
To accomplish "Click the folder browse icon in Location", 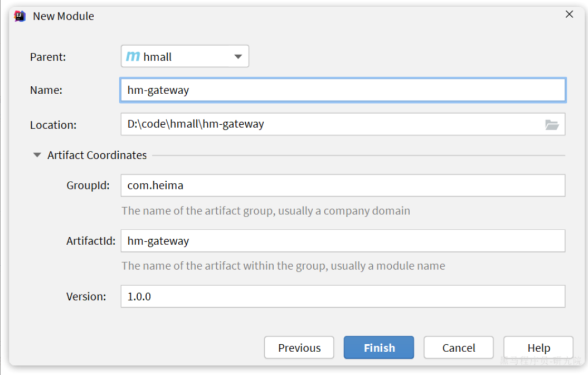I will pos(551,125).
